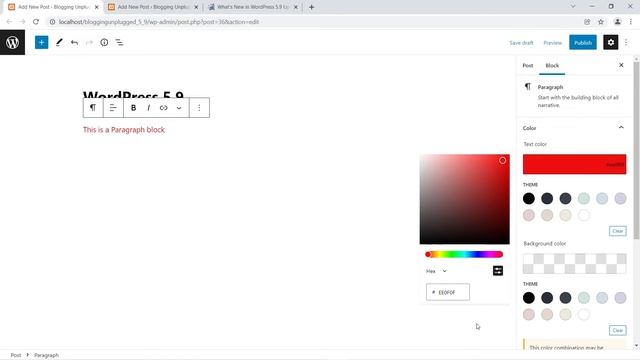This screenshot has height=360, width=640.
Task: Clear the background color
Action: [618, 330]
